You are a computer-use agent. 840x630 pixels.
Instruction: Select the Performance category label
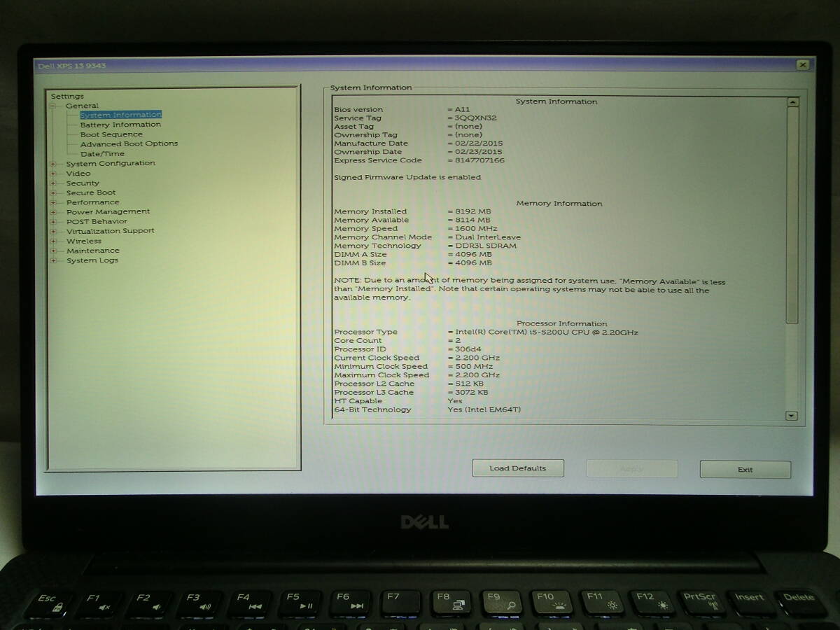[92, 202]
